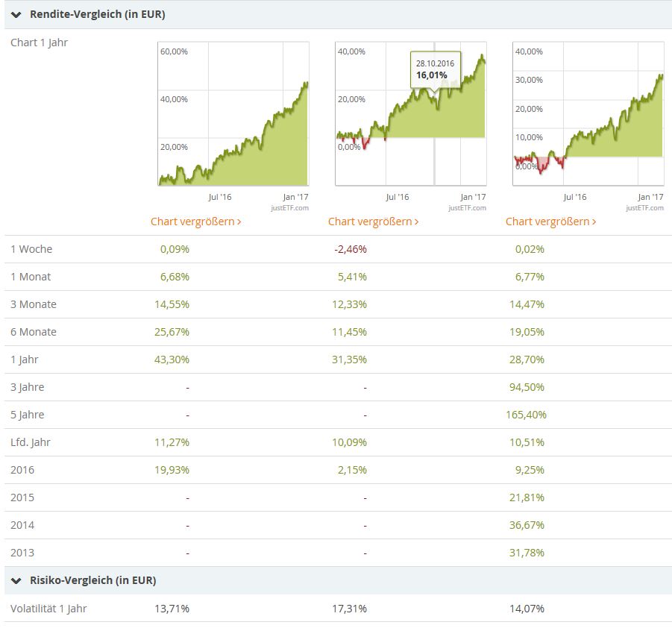
Task: Click the negative -2,46% value for 1 Woche
Action: pyautogui.click(x=351, y=249)
